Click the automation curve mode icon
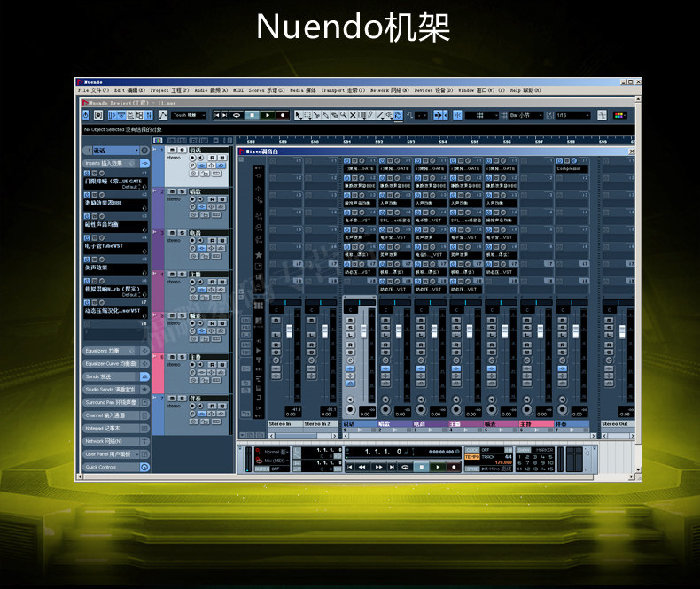The height and width of the screenshot is (589, 700). point(163,115)
